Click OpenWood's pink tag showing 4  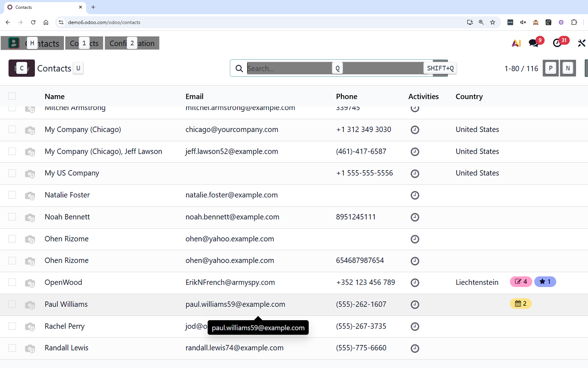tap(521, 282)
